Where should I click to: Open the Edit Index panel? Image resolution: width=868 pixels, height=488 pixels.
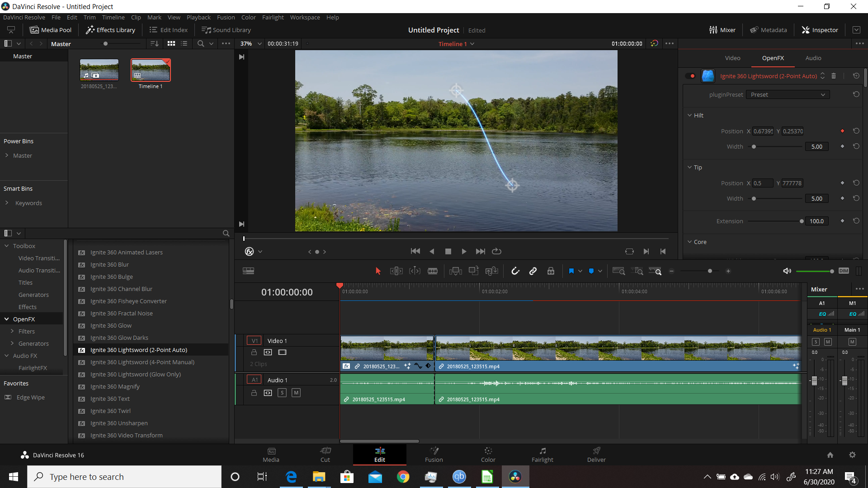[x=169, y=30]
